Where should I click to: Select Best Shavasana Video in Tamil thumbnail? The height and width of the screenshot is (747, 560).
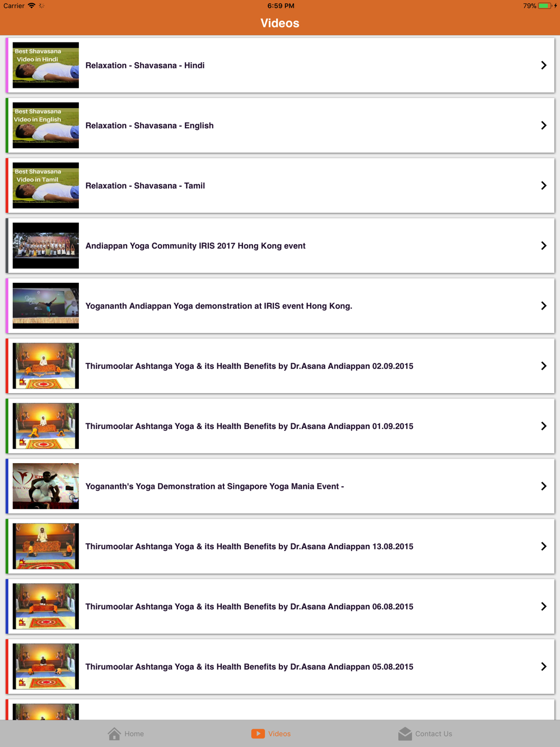(x=46, y=185)
